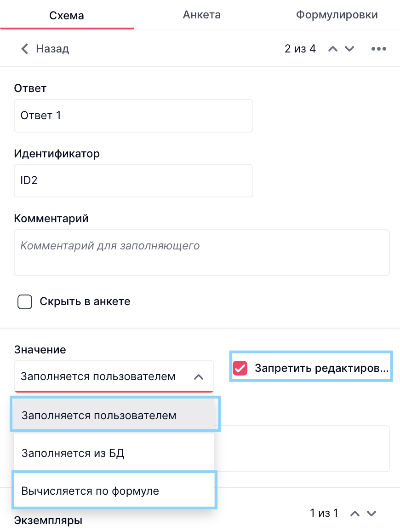Click the back arrow icon next to Назад
400x532 pixels.
(25, 49)
